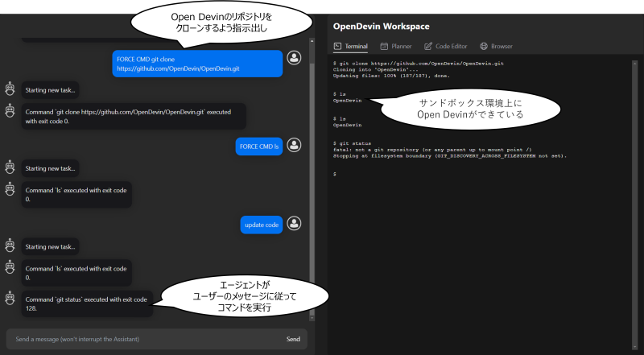The width and height of the screenshot is (644, 355).
Task: Click the OpenDevin Workspace heading
Action: coord(381,27)
